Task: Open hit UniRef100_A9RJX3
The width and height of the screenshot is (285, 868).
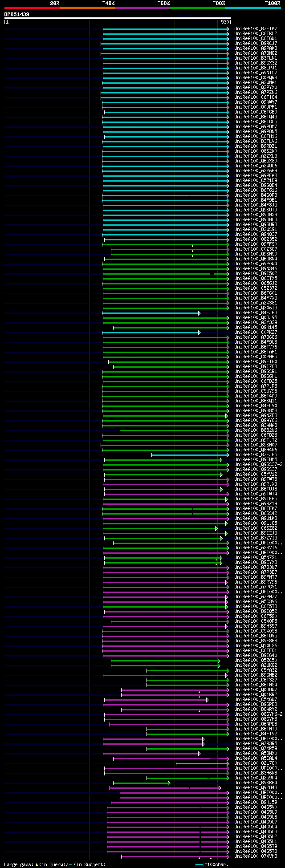Action: point(256,484)
